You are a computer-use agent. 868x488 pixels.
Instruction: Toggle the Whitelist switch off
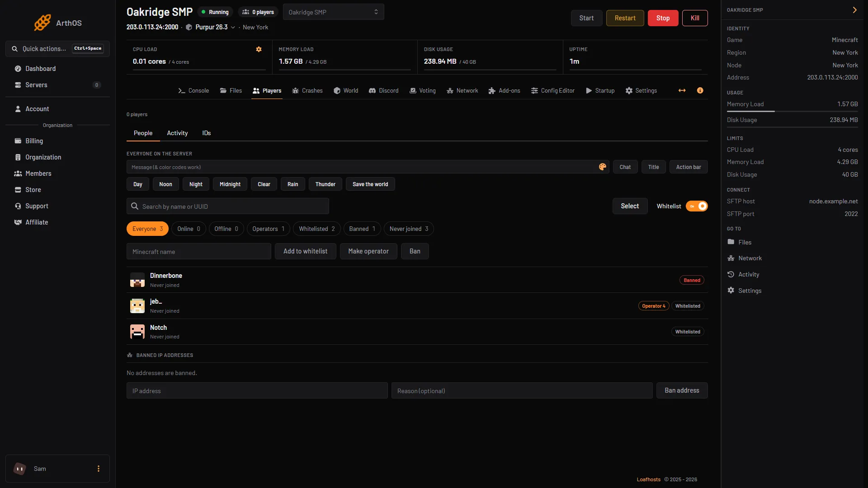(x=697, y=206)
